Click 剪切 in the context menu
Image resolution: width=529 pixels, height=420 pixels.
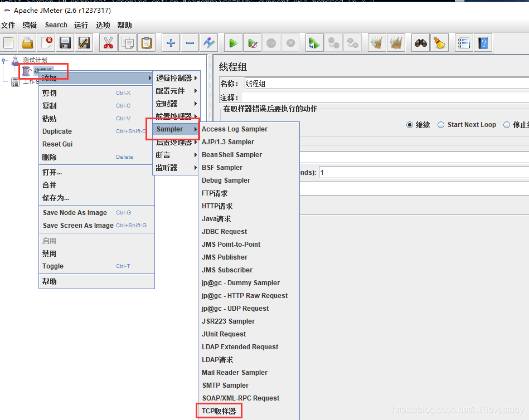pos(96,92)
